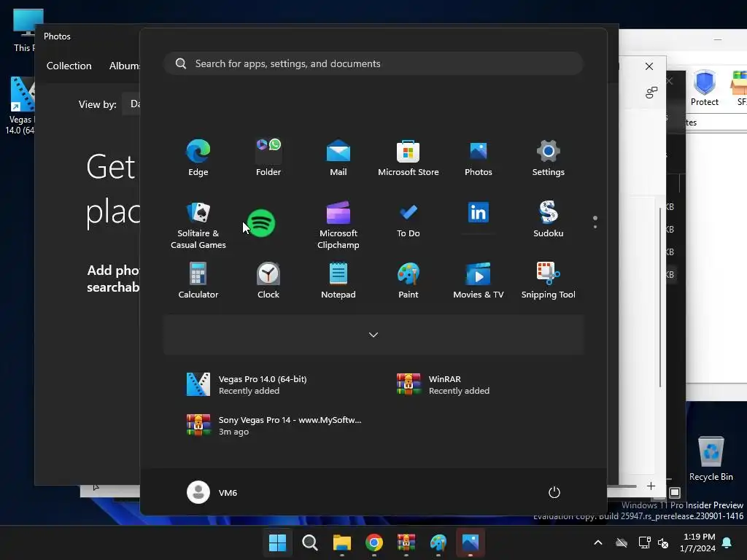Launch Solitaire & Casual Games
747x560 pixels.
coord(198,225)
